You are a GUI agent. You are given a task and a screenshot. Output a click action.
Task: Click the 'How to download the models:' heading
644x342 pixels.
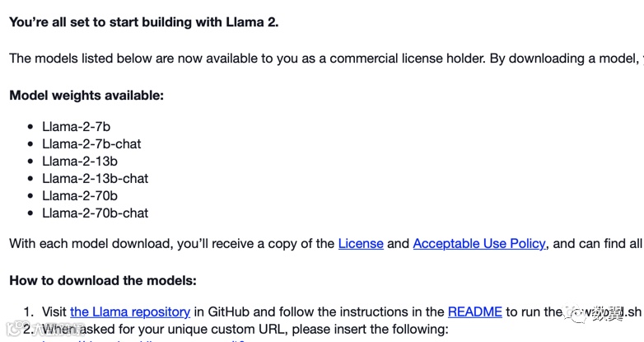(x=103, y=281)
